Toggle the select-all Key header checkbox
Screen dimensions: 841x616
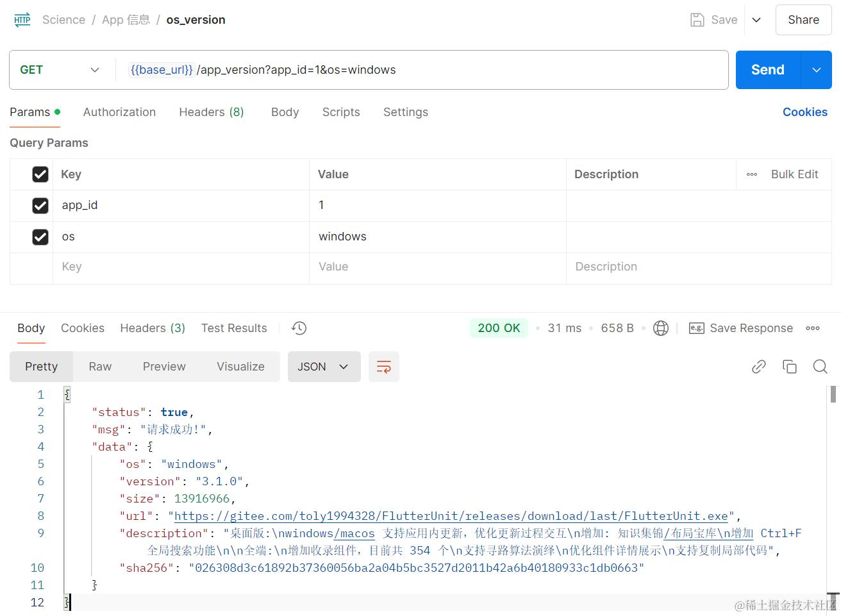pyautogui.click(x=40, y=174)
